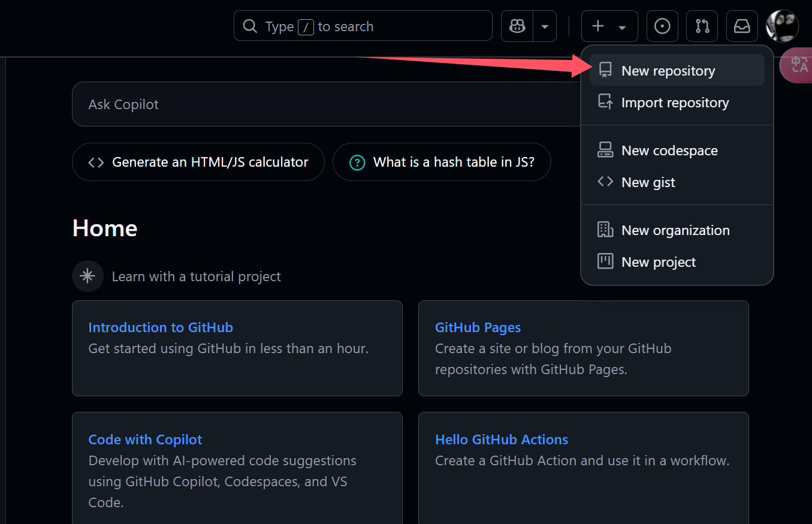The height and width of the screenshot is (524, 812).
Task: Click the Ask Copilot input box
Action: [x=327, y=104]
